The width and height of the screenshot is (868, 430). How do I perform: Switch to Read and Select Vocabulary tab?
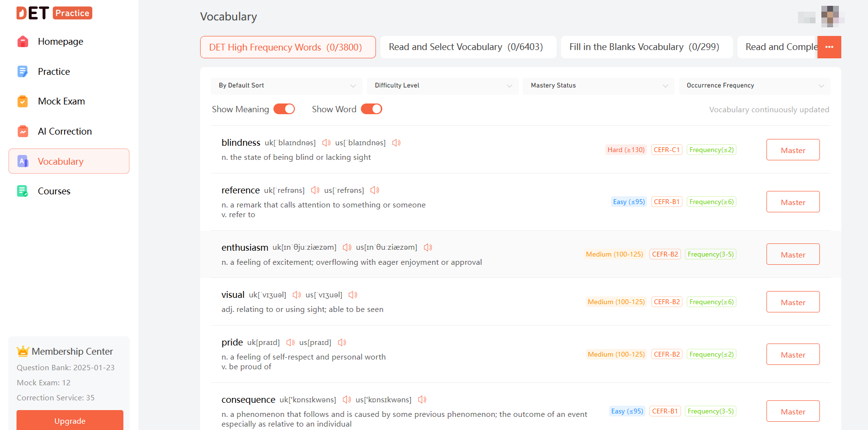click(x=468, y=47)
